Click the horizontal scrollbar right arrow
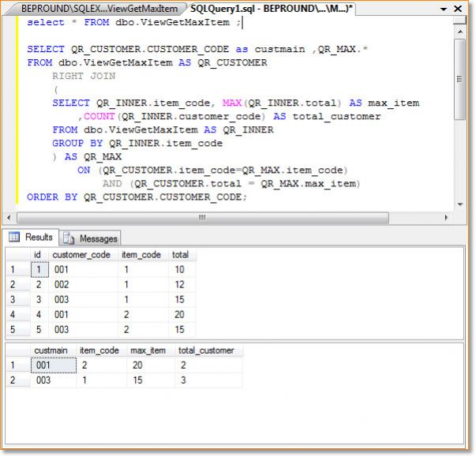This screenshot has width=476, height=457. pos(446,217)
